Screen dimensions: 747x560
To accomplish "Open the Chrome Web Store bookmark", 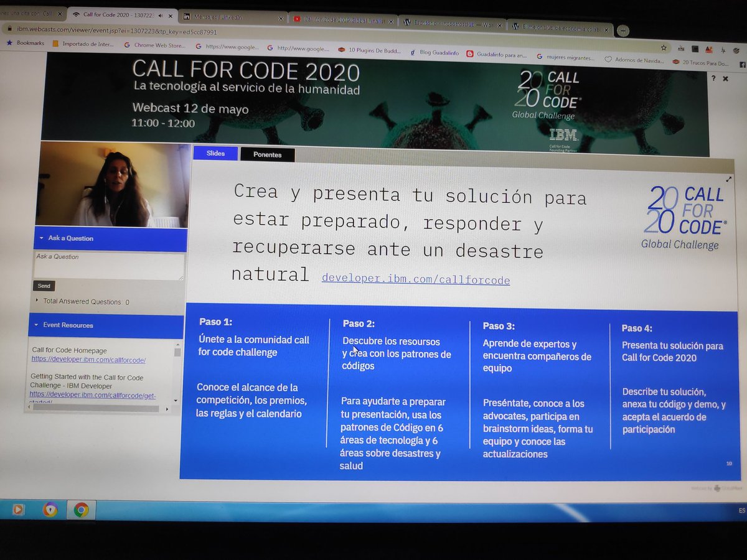I will (x=155, y=45).
